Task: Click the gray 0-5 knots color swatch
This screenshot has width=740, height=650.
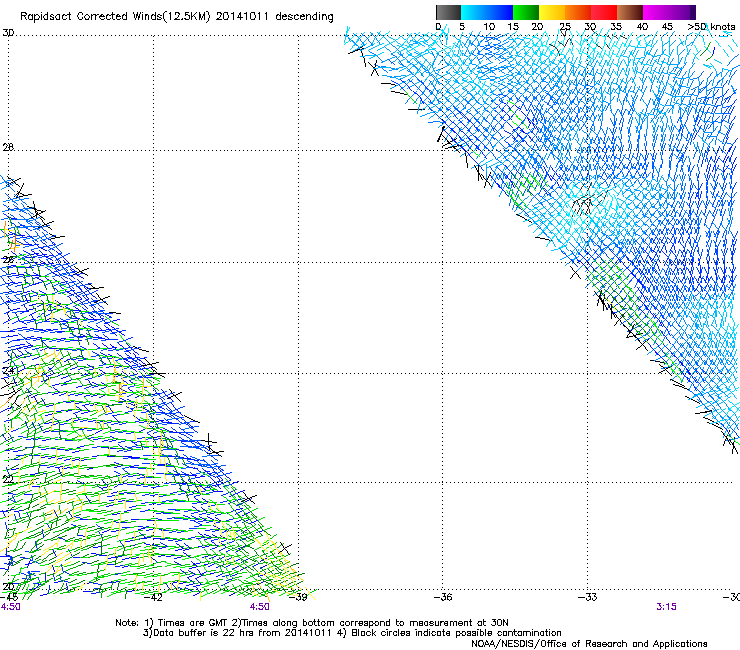Action: (x=449, y=12)
